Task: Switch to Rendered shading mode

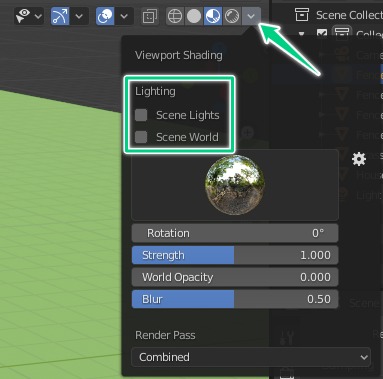Action: [x=232, y=16]
